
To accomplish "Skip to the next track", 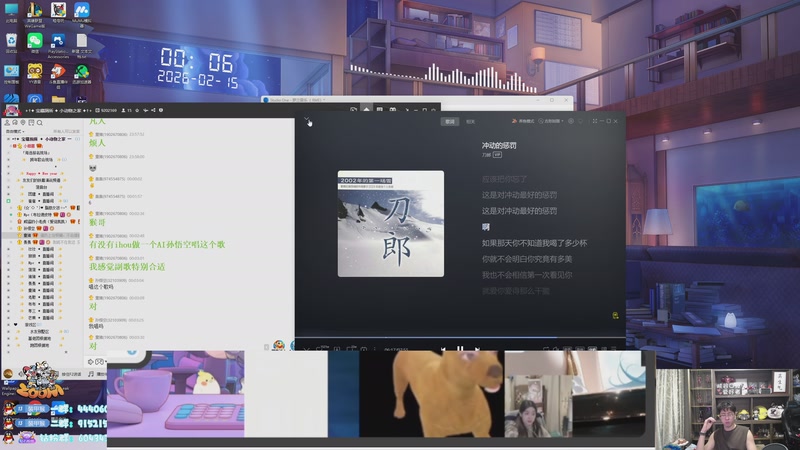I will pyautogui.click(x=477, y=349).
